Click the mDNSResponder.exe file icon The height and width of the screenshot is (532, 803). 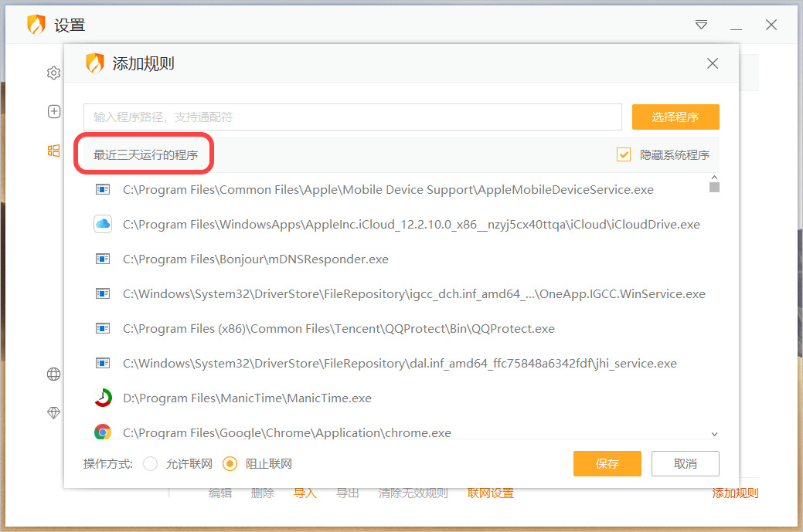[x=103, y=259]
